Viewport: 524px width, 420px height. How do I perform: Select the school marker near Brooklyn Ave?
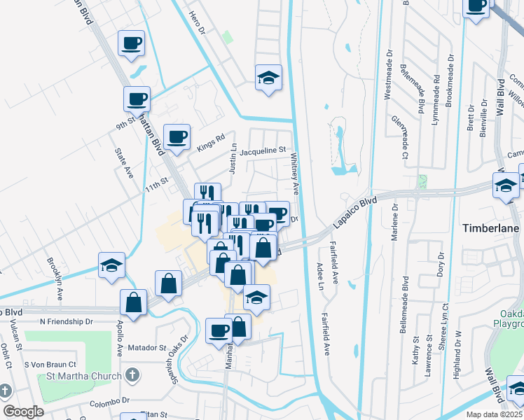point(111,266)
